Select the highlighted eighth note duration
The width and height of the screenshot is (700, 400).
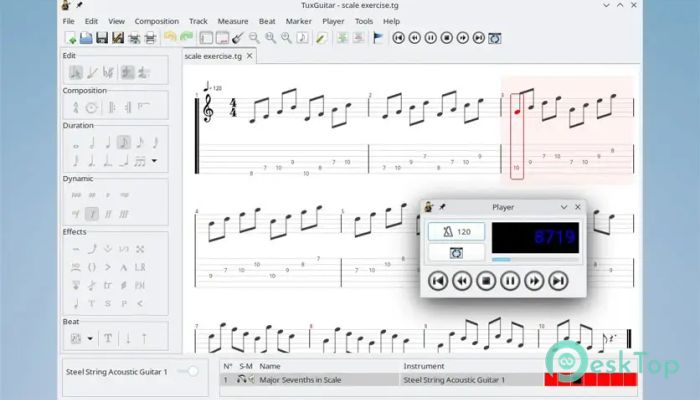click(x=124, y=143)
